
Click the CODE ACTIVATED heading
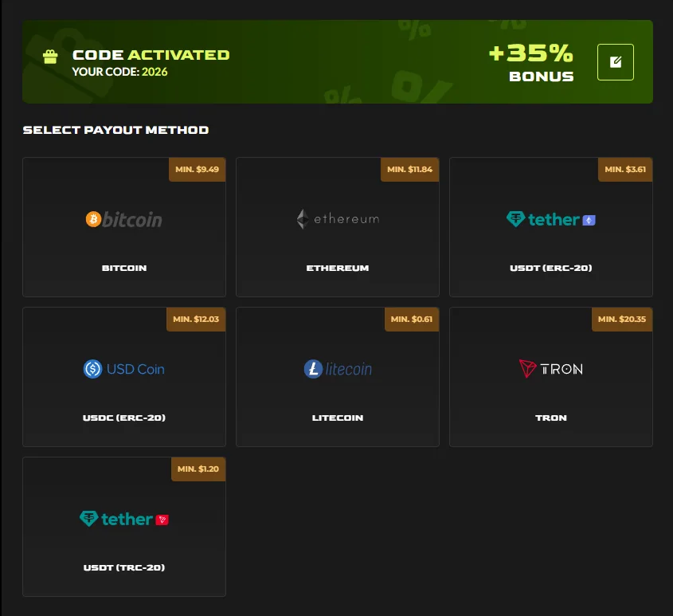(x=151, y=55)
